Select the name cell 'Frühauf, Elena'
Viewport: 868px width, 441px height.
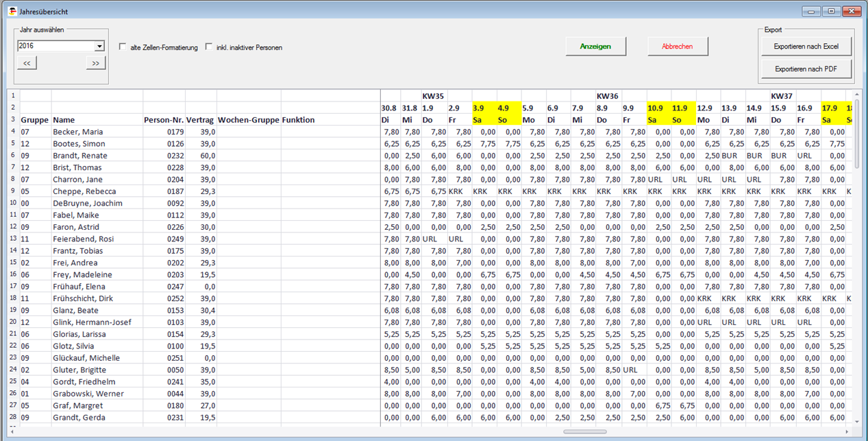(x=97, y=287)
